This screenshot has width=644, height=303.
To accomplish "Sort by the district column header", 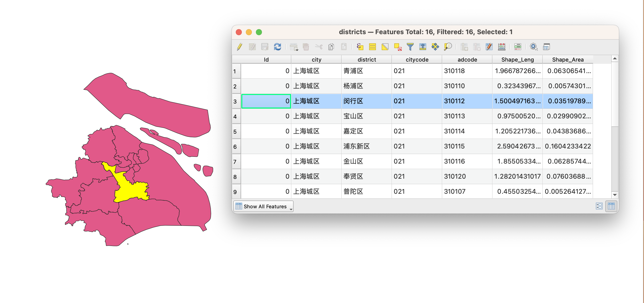I will 366,60.
